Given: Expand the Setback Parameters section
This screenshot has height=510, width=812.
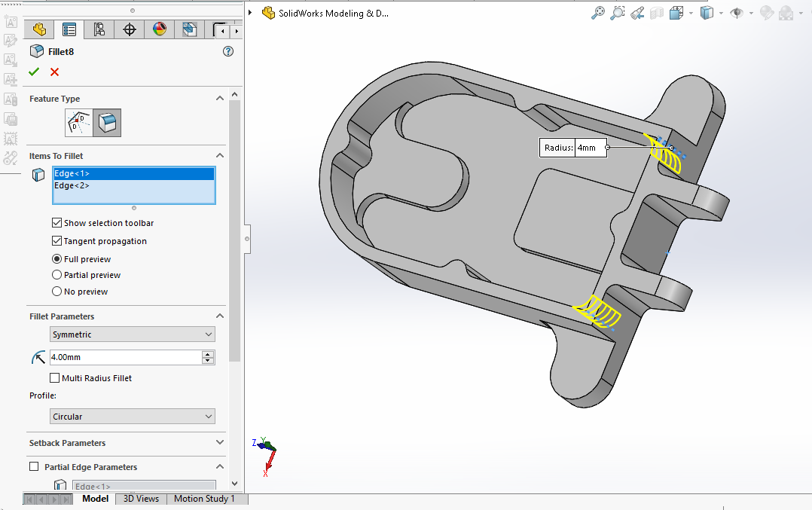Looking at the screenshot, I should (x=219, y=443).
